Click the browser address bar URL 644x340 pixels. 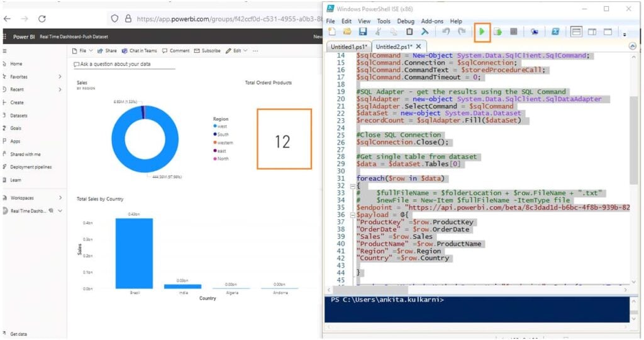tap(229, 19)
